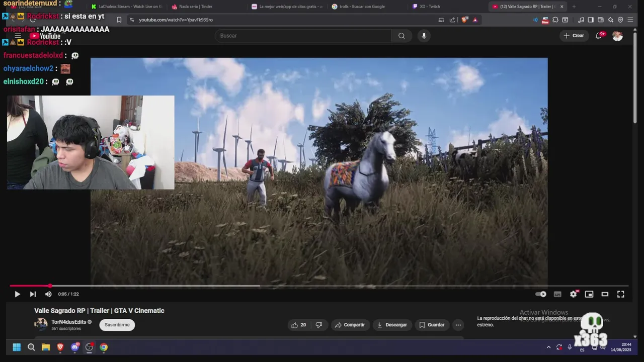Click the Suscribirme button
644x362 pixels.
click(117, 325)
